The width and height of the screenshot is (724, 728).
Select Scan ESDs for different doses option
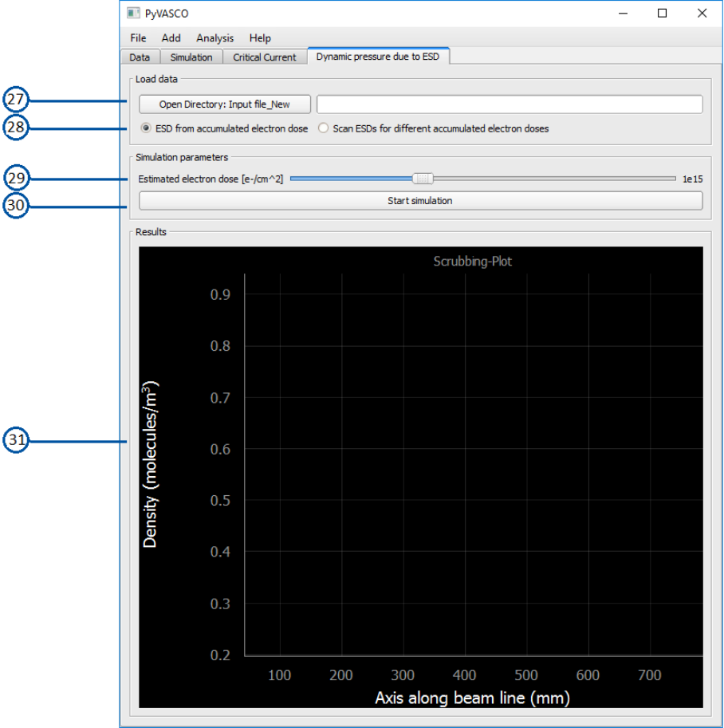(x=433, y=128)
